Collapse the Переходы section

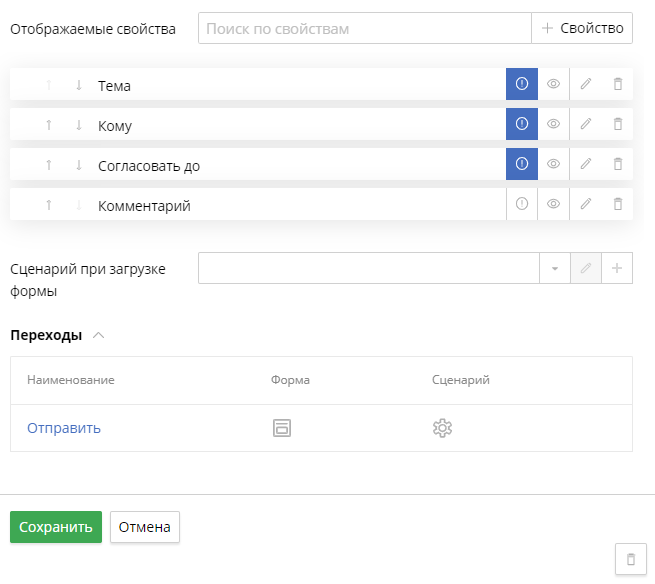click(x=98, y=336)
